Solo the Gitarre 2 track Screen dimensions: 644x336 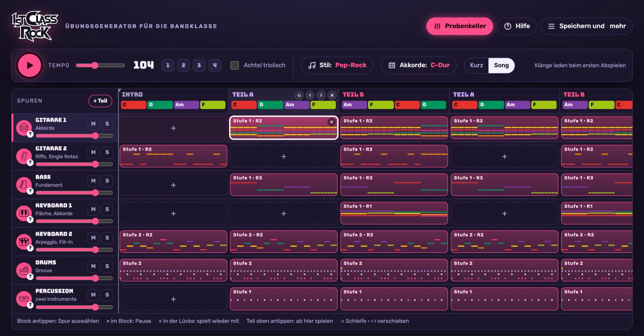point(107,152)
